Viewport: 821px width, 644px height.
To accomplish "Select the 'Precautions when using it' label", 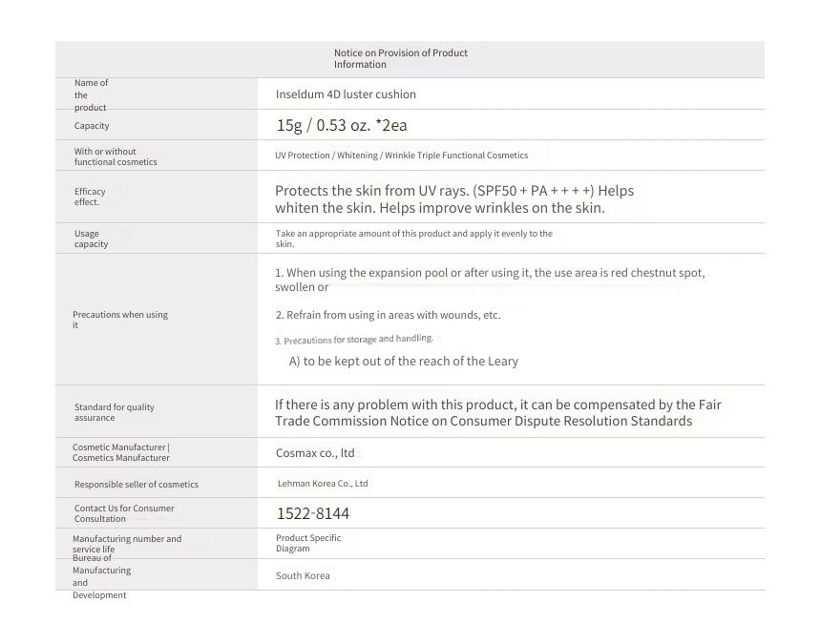I will (120, 320).
